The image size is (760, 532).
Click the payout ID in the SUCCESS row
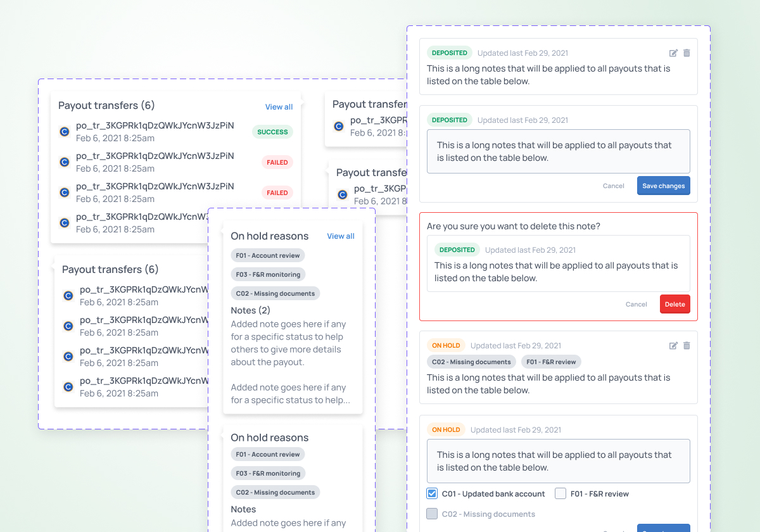155,125
